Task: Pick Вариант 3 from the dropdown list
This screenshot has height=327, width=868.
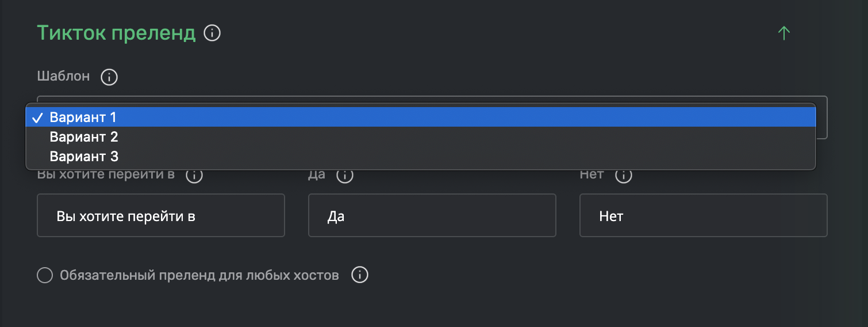Action: (x=421, y=156)
